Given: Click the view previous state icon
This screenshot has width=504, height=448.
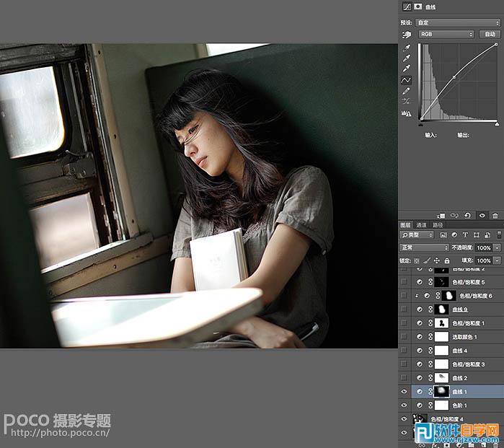Looking at the screenshot, I should coord(454,216).
